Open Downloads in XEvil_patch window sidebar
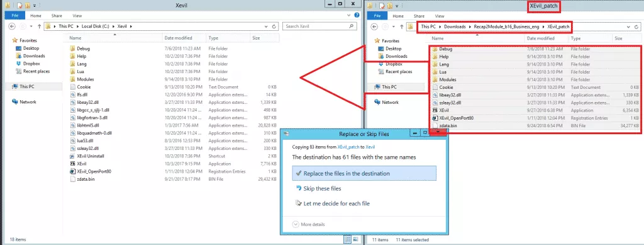 [x=396, y=56]
